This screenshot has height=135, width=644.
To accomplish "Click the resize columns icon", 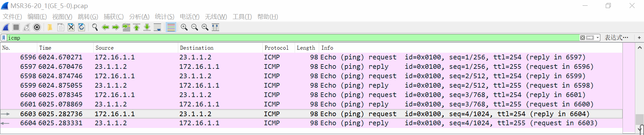I will coord(215,27).
